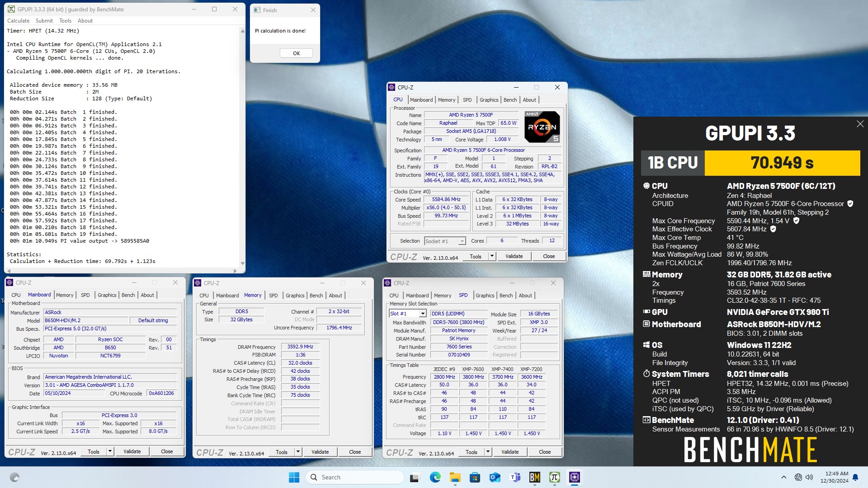Open Microsoft Store from the taskbar

tap(475, 477)
